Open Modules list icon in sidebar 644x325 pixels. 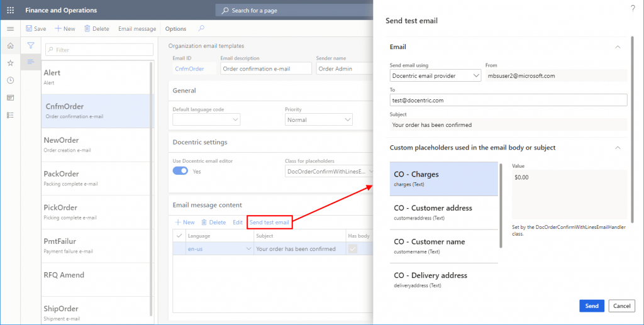10,115
